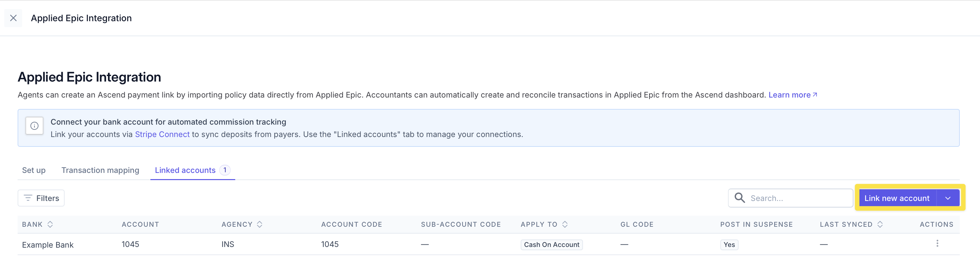980x276 pixels.
Task: Follow the Learn more link
Action: [x=793, y=95]
